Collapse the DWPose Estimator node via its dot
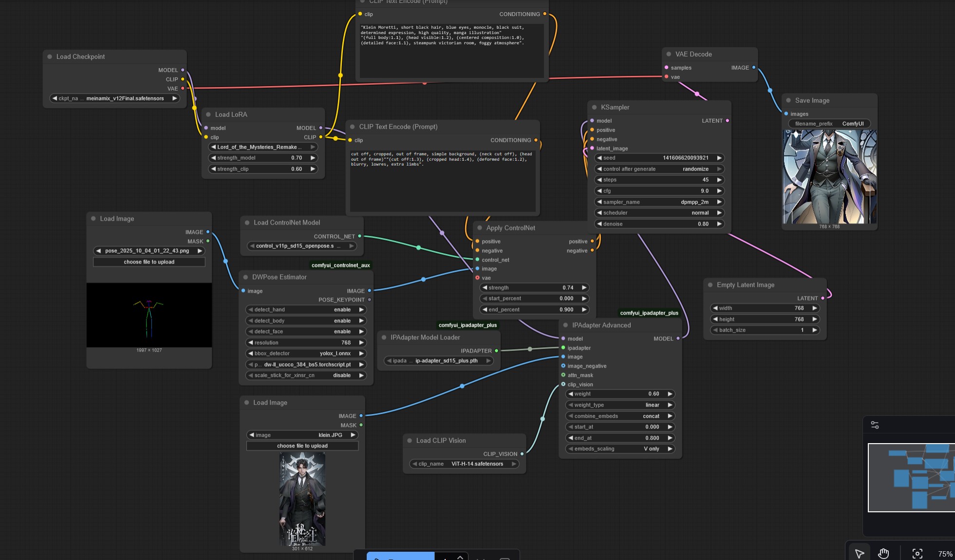Image resolution: width=955 pixels, height=560 pixels. pos(245,277)
